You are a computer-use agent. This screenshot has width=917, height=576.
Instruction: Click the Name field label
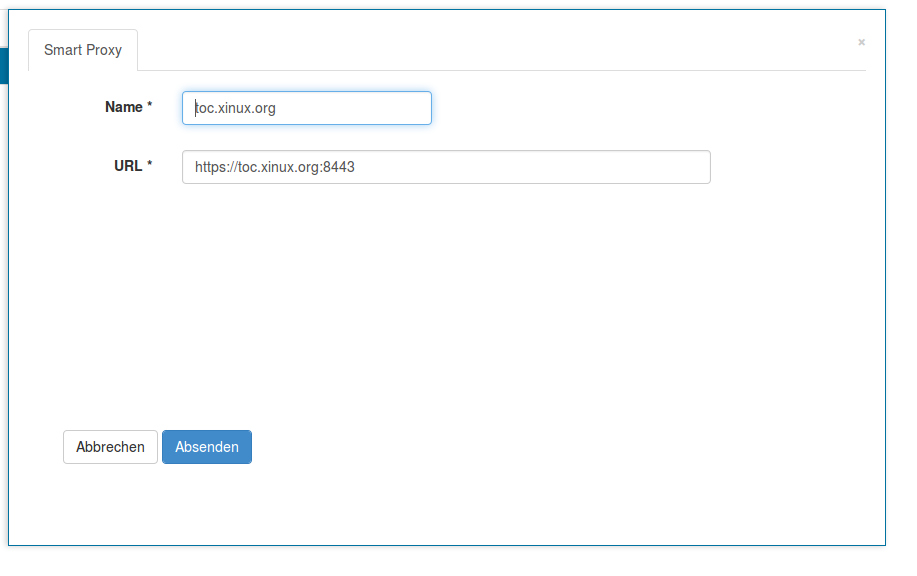(123, 107)
